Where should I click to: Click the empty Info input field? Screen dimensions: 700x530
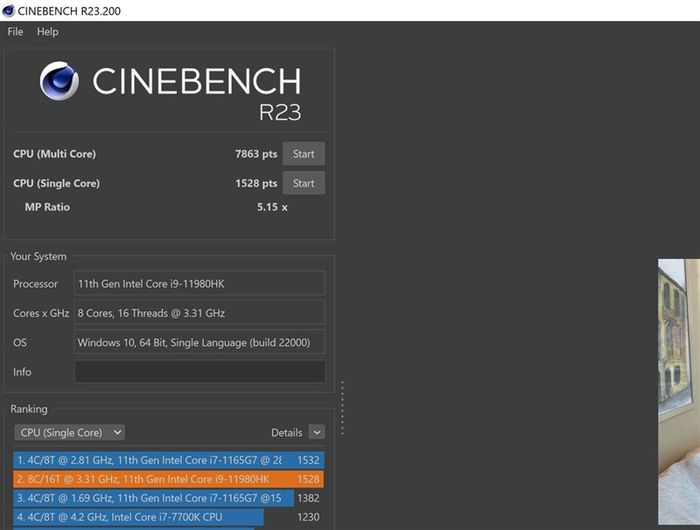(200, 371)
